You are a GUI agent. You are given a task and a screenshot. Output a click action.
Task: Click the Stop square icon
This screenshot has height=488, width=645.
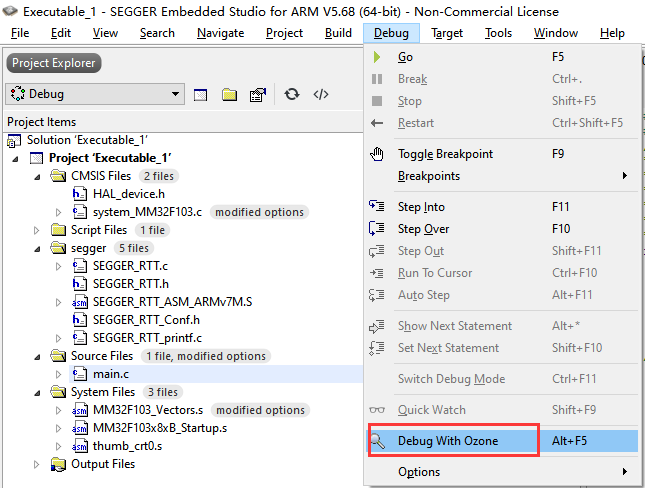(x=377, y=101)
